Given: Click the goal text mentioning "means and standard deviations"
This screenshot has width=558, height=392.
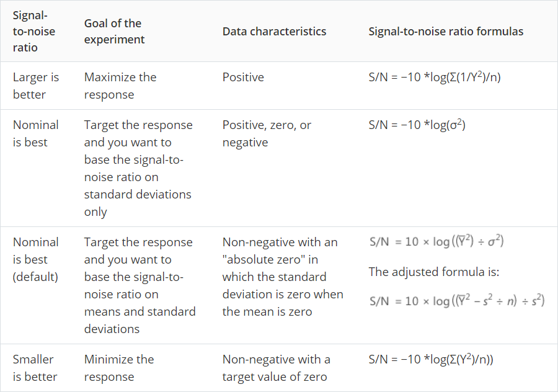Looking at the screenshot, I should click(139, 285).
